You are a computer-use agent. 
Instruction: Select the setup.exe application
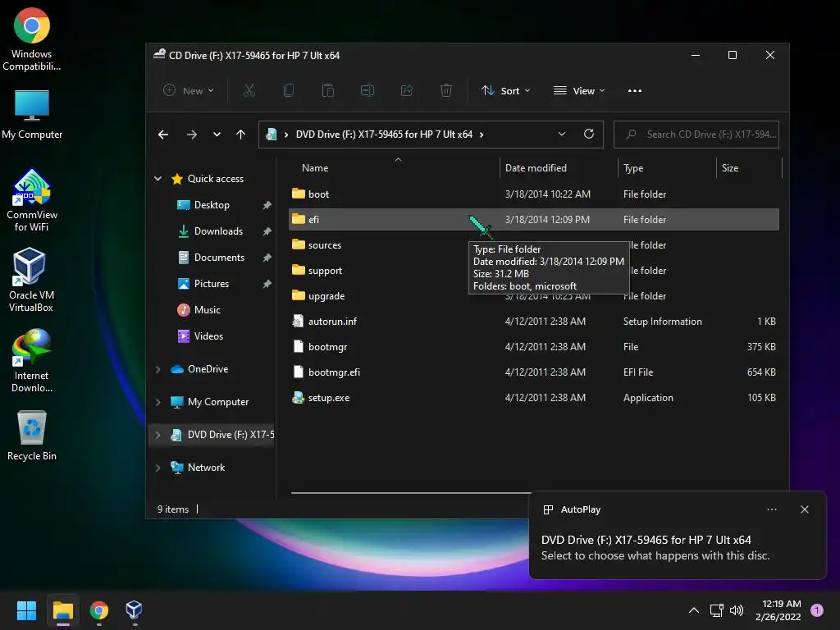(x=533, y=398)
